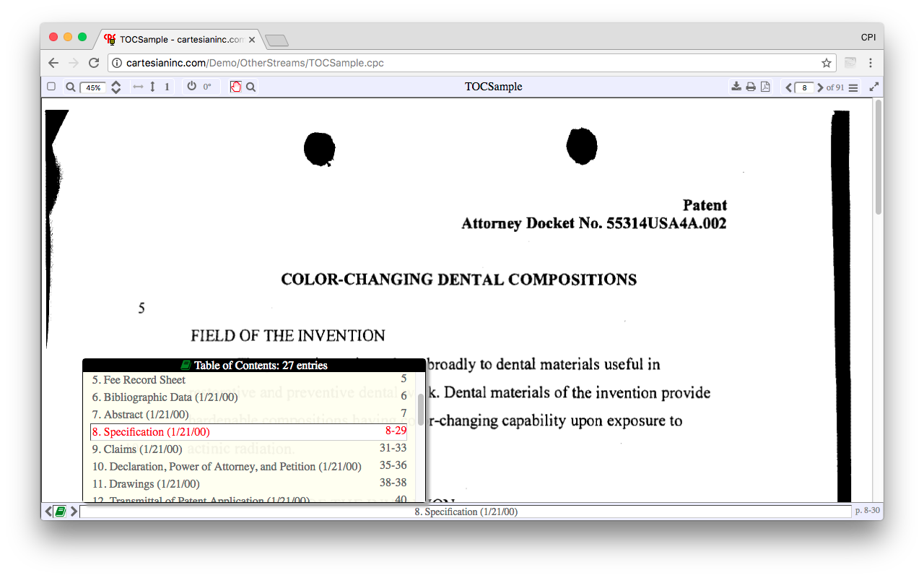The image size is (924, 578).
Task: Go to next TOC entry in bottom bar
Action: pyautogui.click(x=74, y=512)
